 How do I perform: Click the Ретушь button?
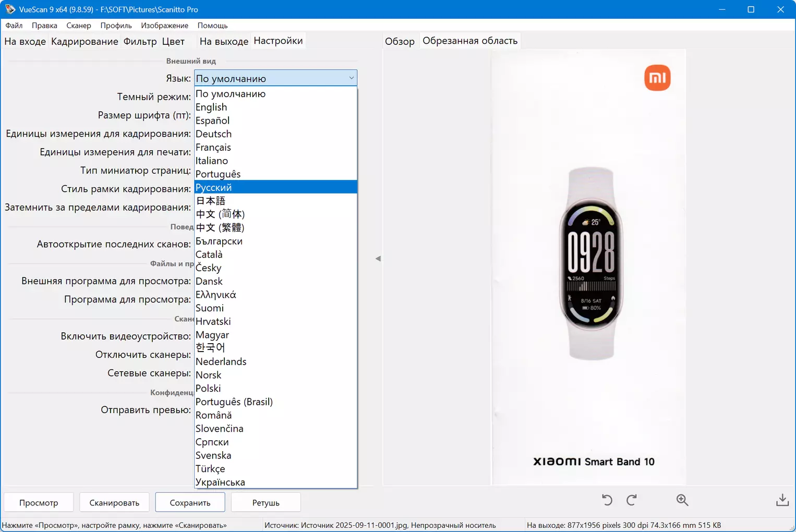tap(266, 503)
